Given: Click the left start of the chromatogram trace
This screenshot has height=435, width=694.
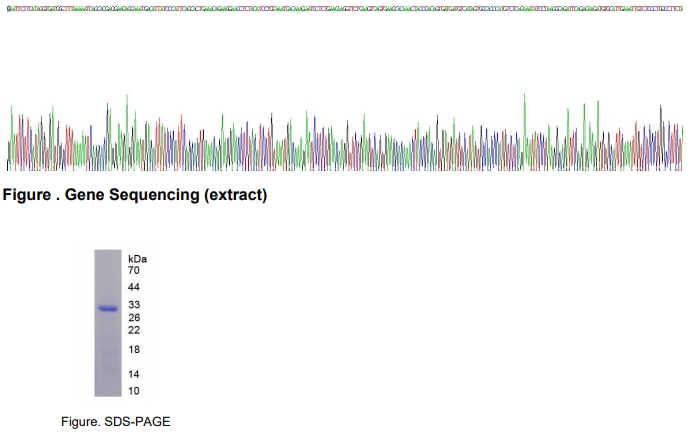Looking at the screenshot, I should [x=8, y=150].
